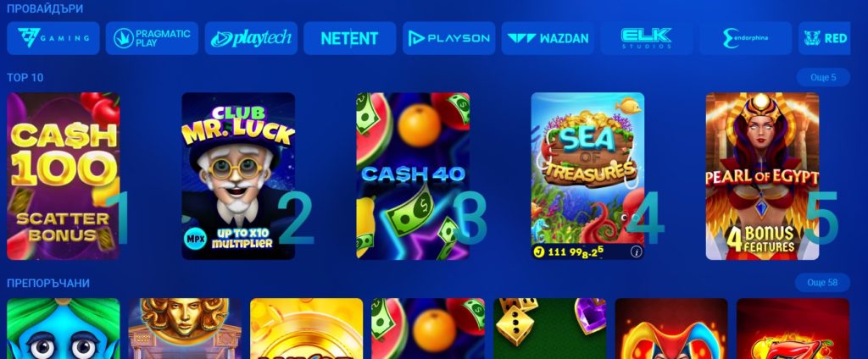Select the Endorphina provider logo
Image resolution: width=868 pixels, height=359 pixels.
tap(746, 38)
